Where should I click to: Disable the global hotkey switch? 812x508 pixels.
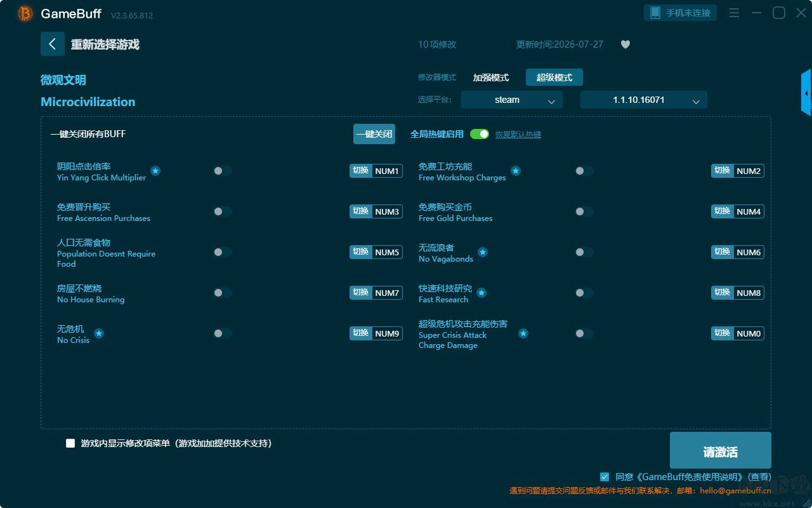pos(480,134)
